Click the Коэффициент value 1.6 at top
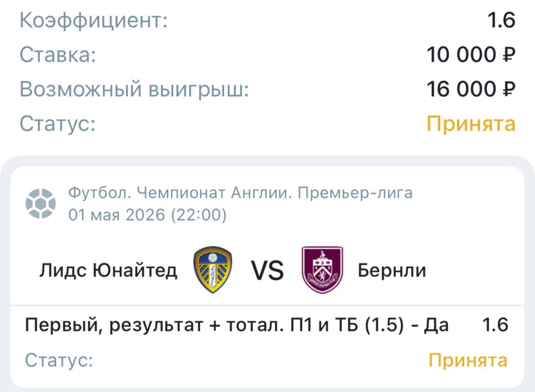The height and width of the screenshot is (392, 535). [x=501, y=20]
